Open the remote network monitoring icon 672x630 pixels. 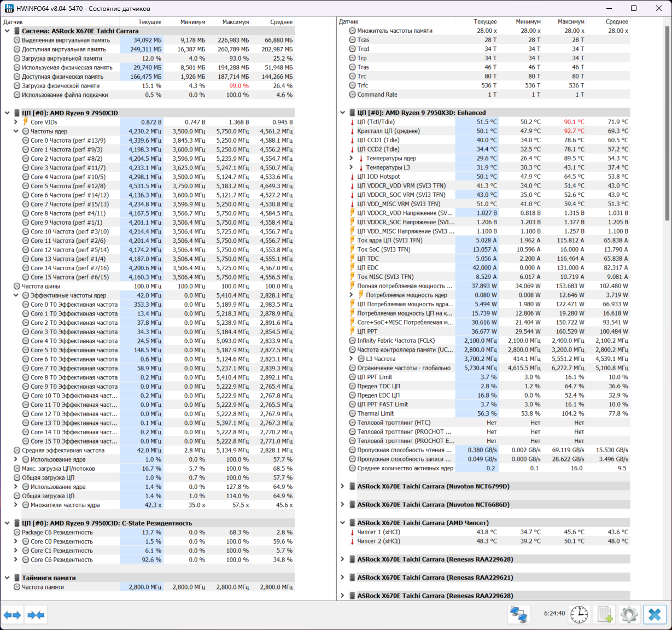(518, 615)
